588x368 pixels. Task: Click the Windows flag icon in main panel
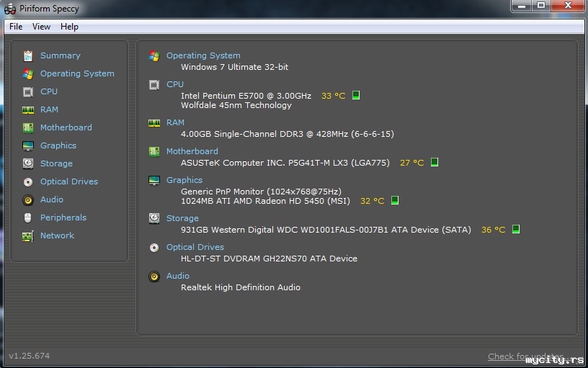point(154,56)
